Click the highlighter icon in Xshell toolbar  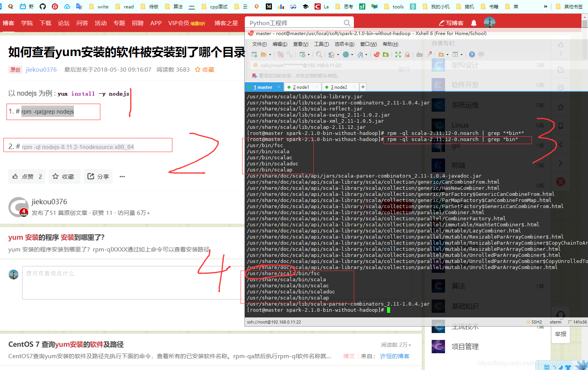(x=429, y=54)
